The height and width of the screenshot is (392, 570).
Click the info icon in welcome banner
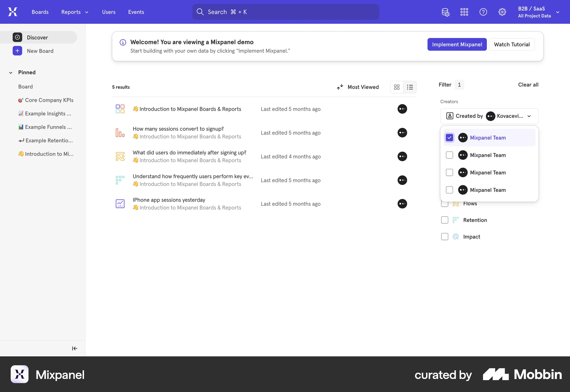coord(123,42)
